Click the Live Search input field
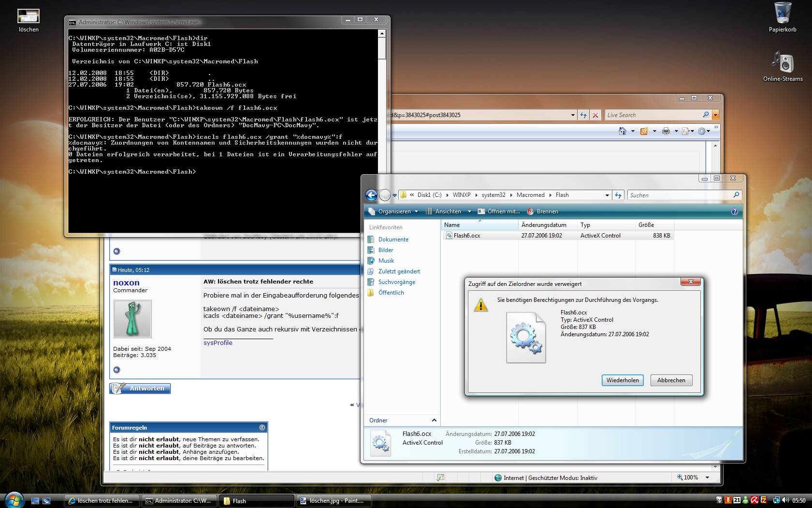812x508 pixels. coord(653,115)
